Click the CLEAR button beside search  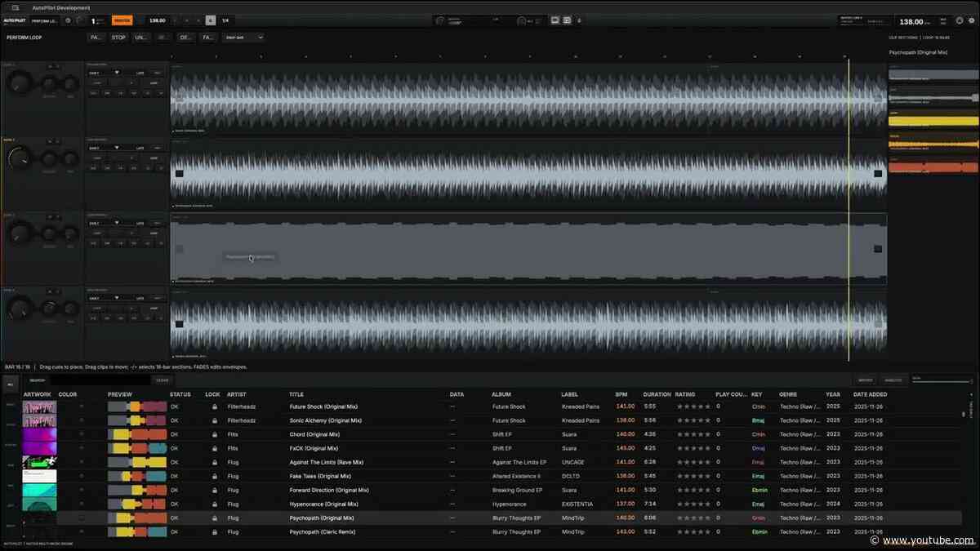pos(163,380)
